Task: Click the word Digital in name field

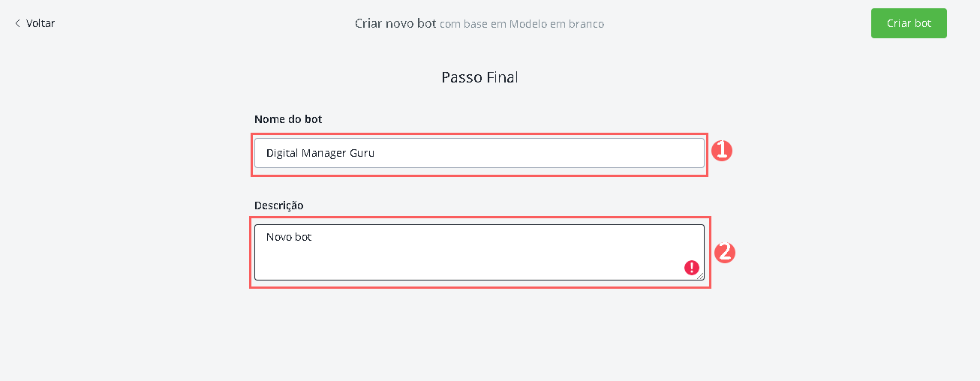Action: [282, 153]
